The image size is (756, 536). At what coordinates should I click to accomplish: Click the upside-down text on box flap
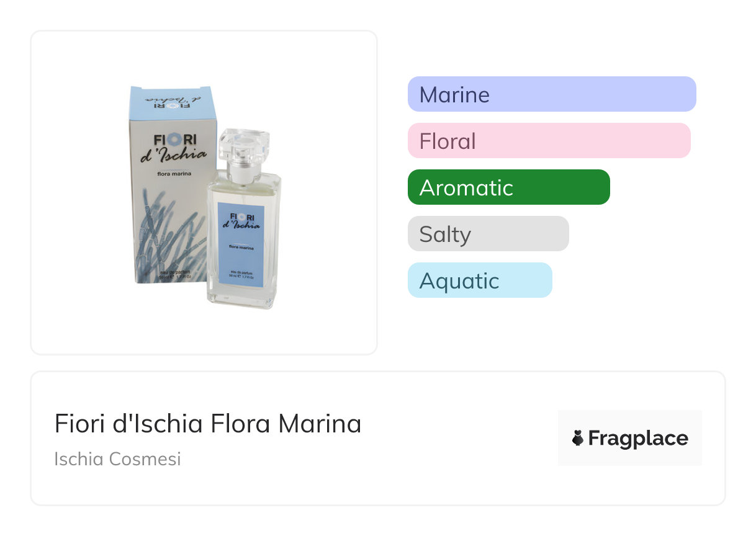point(170,99)
